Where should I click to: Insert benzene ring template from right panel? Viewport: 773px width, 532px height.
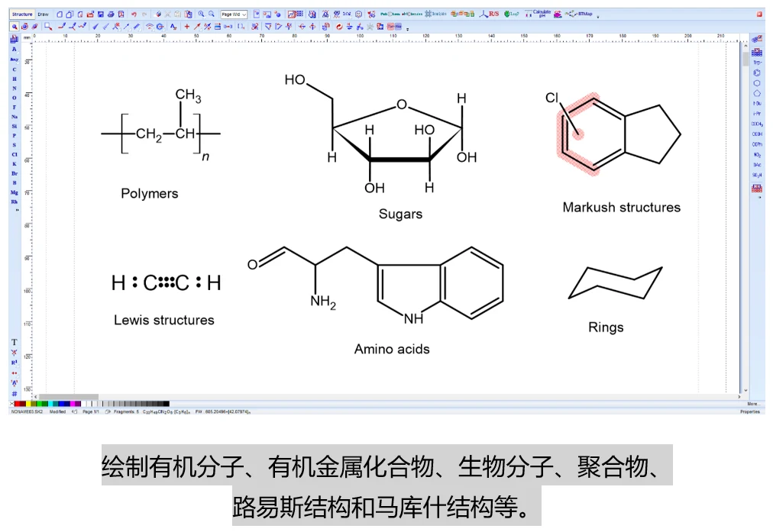pyautogui.click(x=757, y=73)
